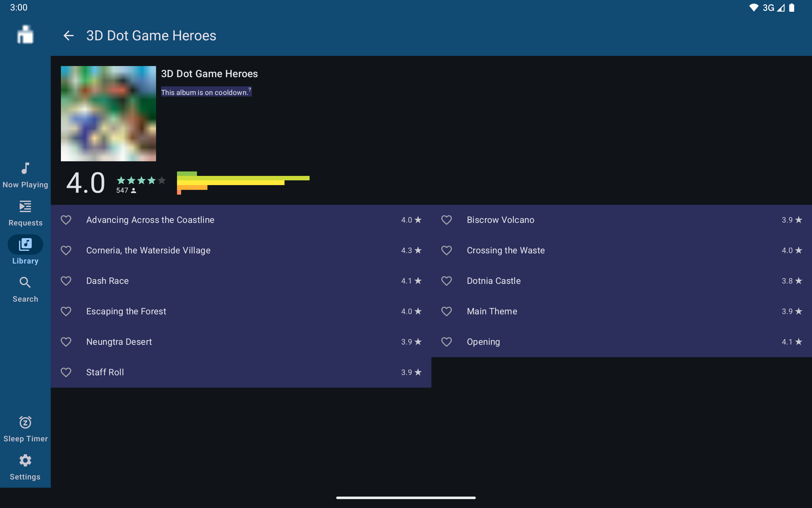Select the Crossing the Waste title
The height and width of the screenshot is (508, 812).
pos(506,250)
